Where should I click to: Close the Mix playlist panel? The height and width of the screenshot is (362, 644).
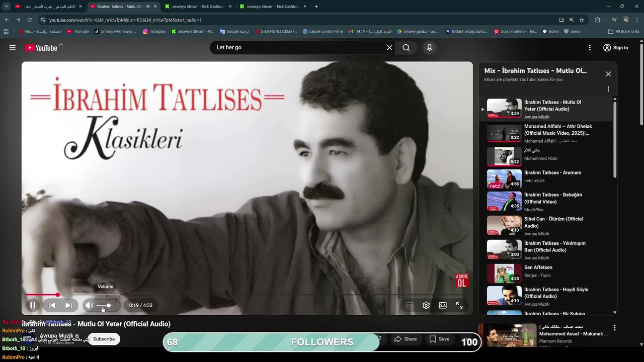[x=608, y=74]
